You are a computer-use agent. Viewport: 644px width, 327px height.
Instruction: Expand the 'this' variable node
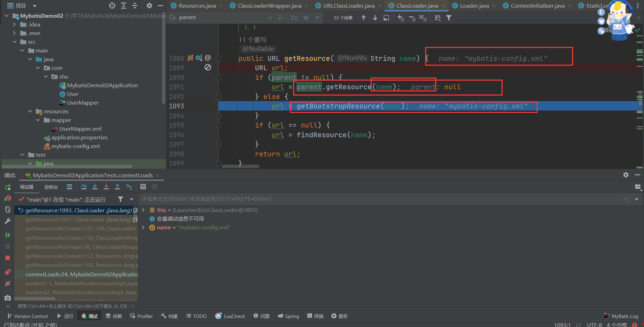[x=143, y=210]
